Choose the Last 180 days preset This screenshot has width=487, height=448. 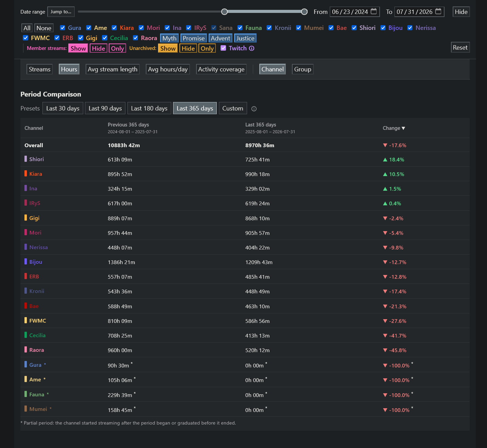click(x=149, y=108)
